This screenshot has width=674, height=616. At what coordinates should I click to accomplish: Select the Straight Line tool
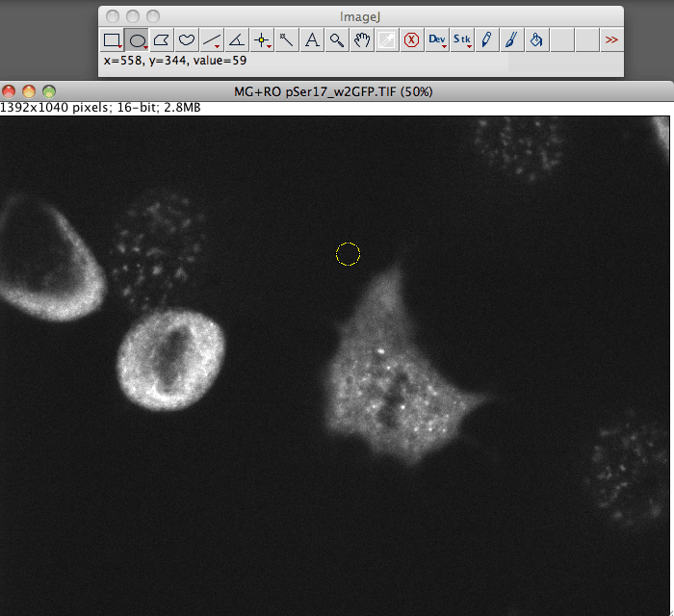tap(213, 39)
